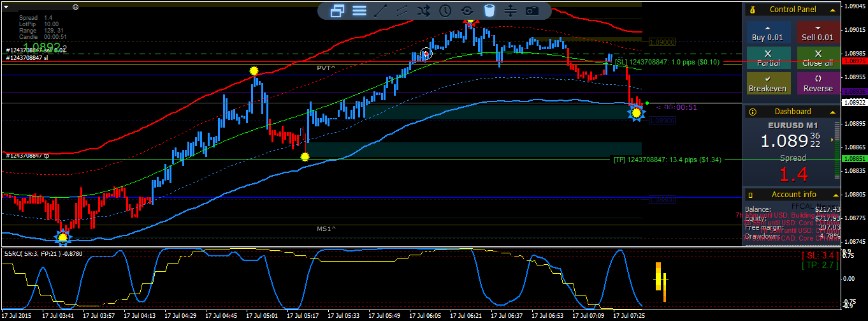
Task: Click the green [TP: 2.7] indicator text
Action: [x=820, y=265]
